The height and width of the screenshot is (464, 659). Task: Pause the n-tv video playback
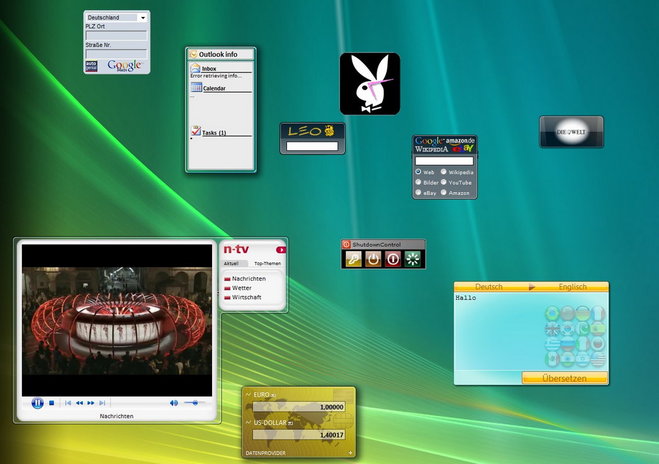[37, 403]
